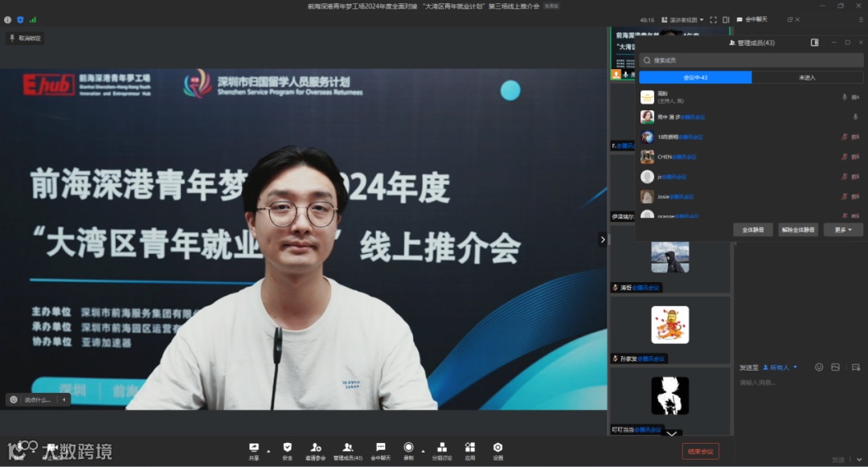Open Breakout rooms (分组讨论) icon
The image size is (868, 467).
[442, 451]
